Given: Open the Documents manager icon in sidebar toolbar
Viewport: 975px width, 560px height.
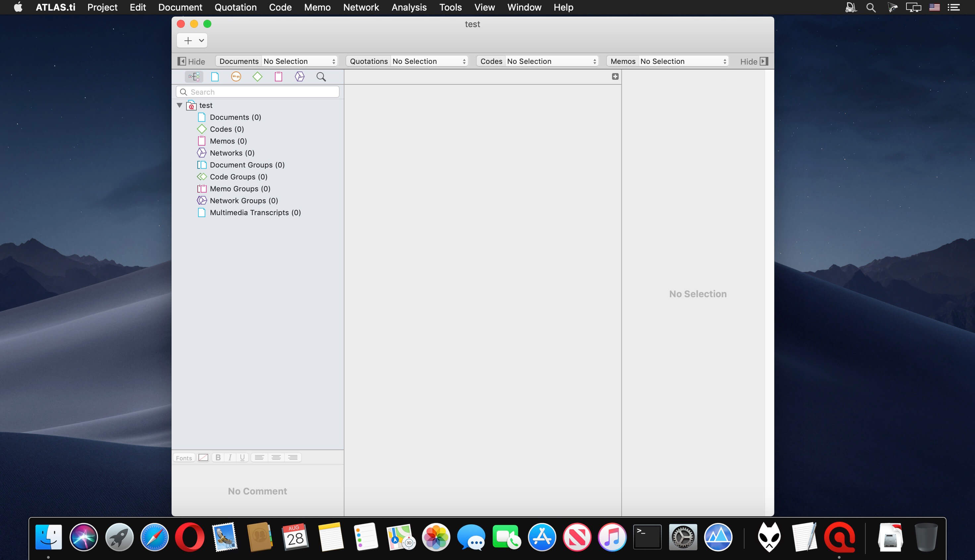Looking at the screenshot, I should pyautogui.click(x=215, y=76).
